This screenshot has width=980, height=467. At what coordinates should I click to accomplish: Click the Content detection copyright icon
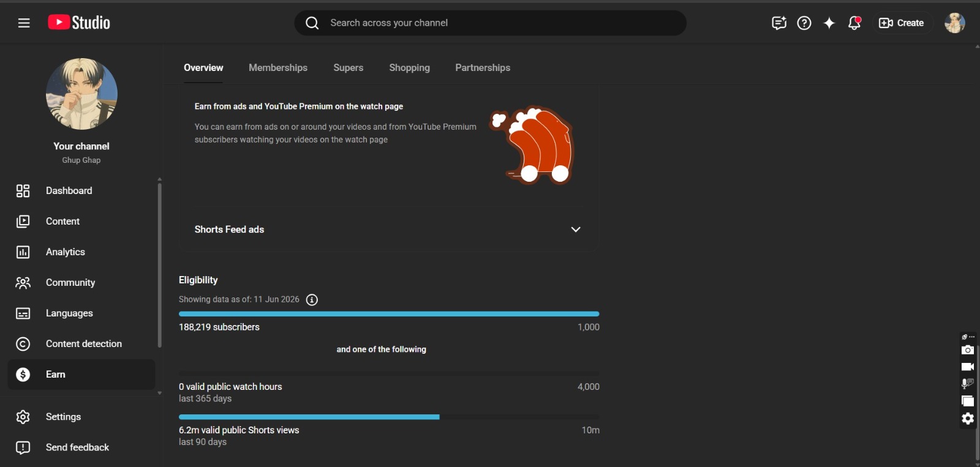23,344
